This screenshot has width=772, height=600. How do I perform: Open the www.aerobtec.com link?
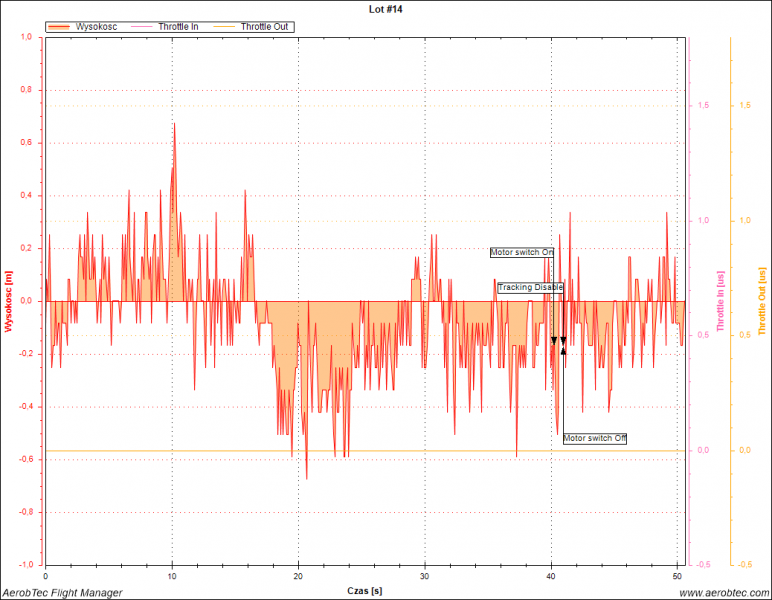point(723,593)
